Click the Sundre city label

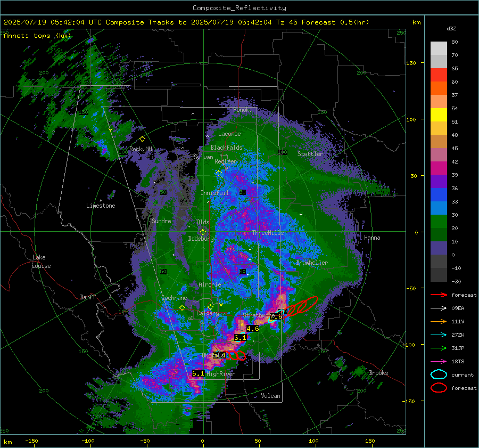click(161, 221)
